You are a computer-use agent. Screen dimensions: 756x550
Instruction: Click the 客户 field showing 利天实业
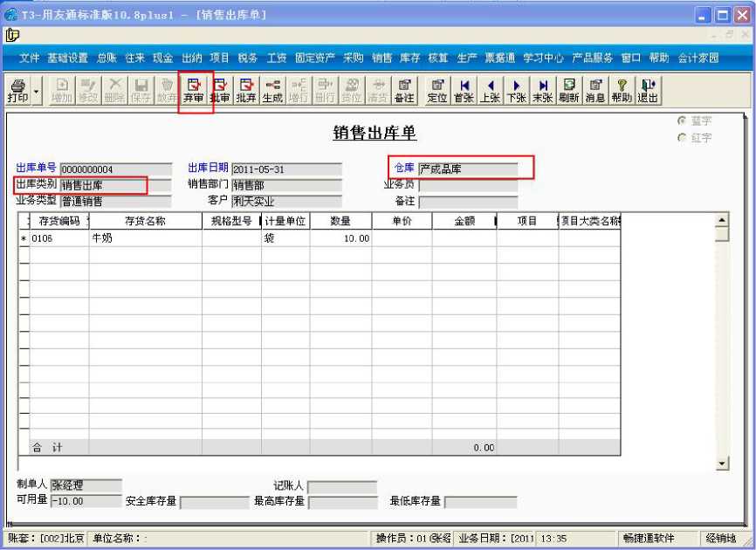[x=286, y=201]
